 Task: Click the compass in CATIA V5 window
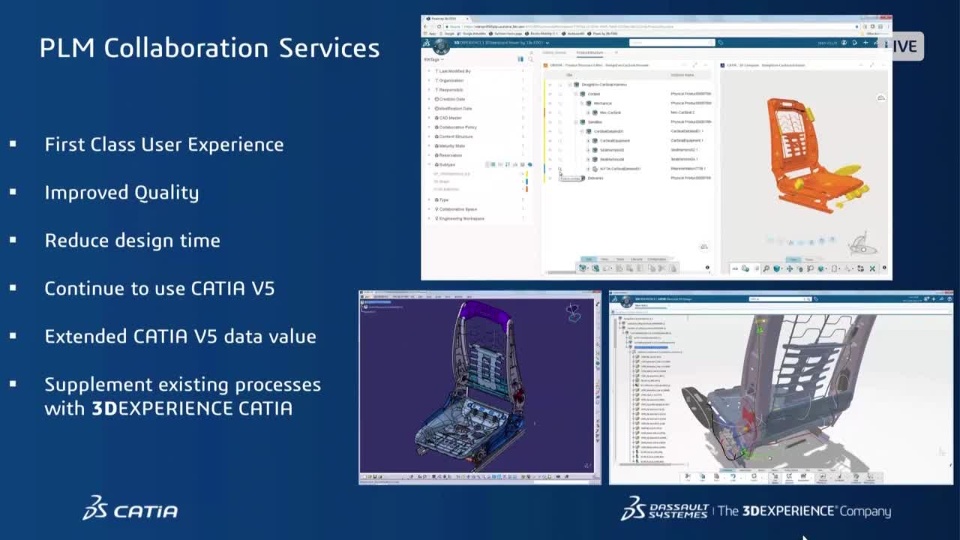pos(574,313)
